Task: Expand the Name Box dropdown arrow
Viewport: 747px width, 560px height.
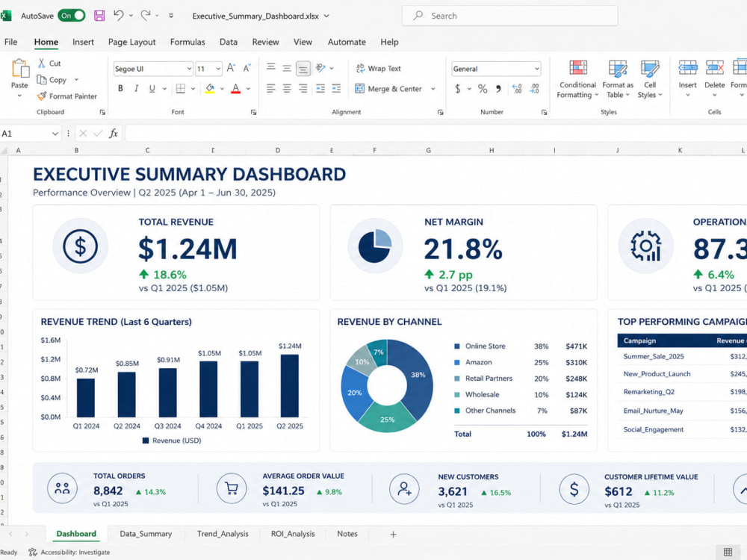Action: (55, 134)
